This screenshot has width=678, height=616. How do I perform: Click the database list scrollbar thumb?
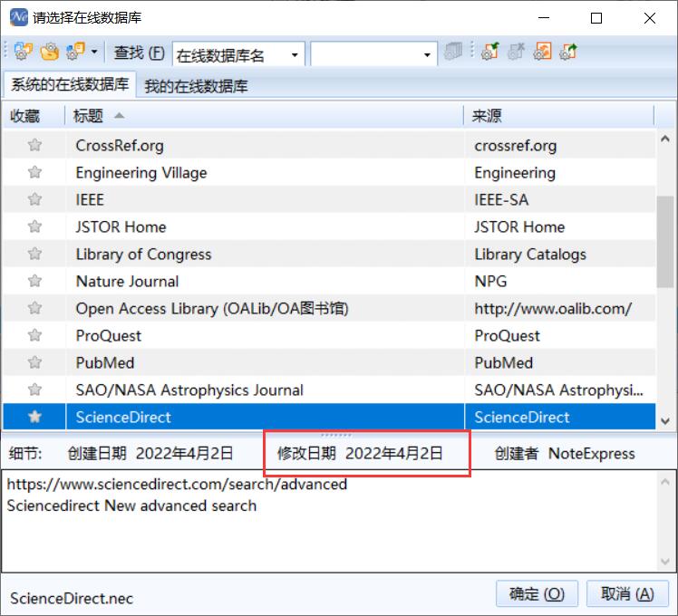pyautogui.click(x=665, y=242)
